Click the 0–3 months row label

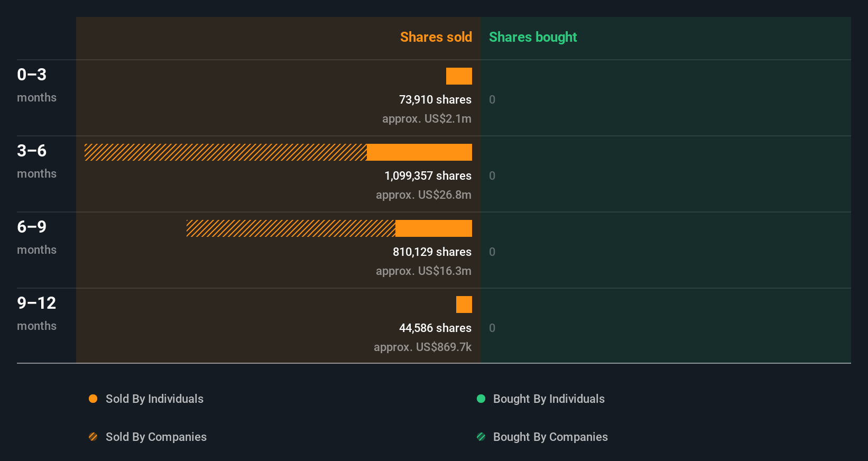tap(36, 85)
